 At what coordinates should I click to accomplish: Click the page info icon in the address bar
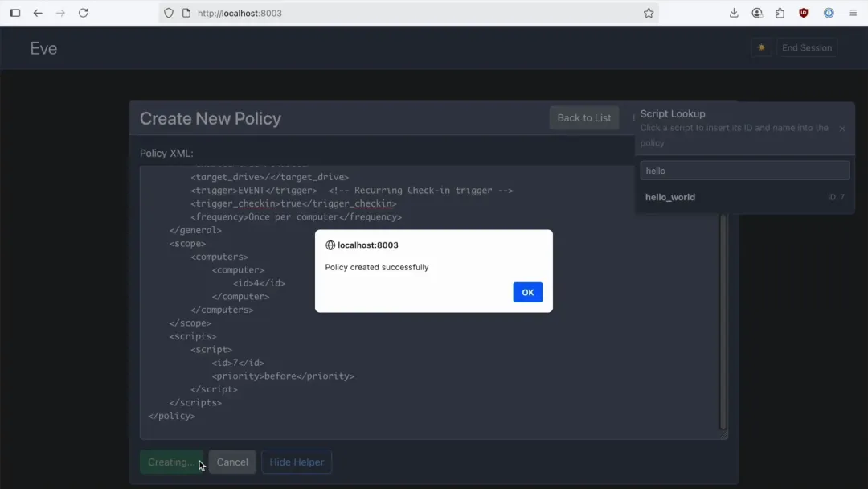click(186, 13)
